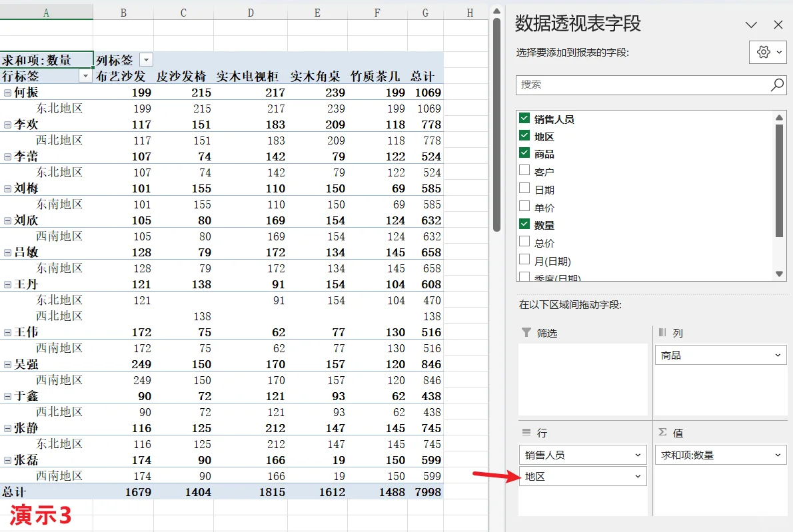Uncheck the 销售人员 field checkbox

pyautogui.click(x=524, y=119)
